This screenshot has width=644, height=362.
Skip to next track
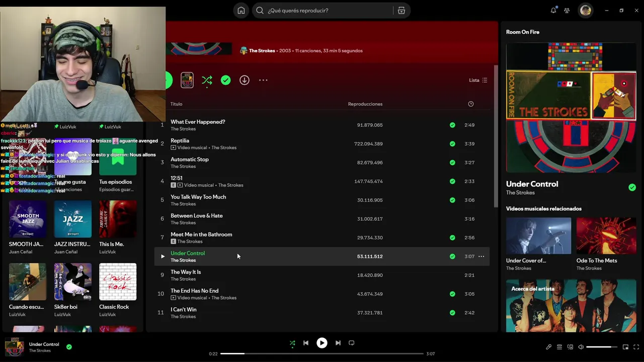338,343
